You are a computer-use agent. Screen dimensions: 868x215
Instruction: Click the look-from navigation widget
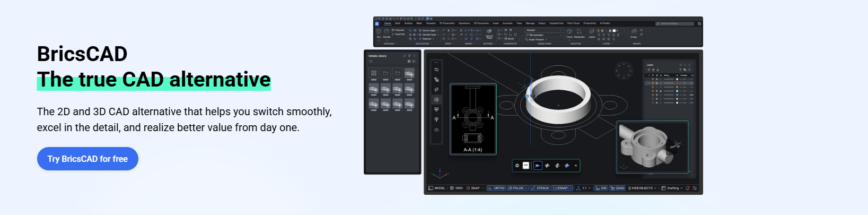[x=624, y=71]
